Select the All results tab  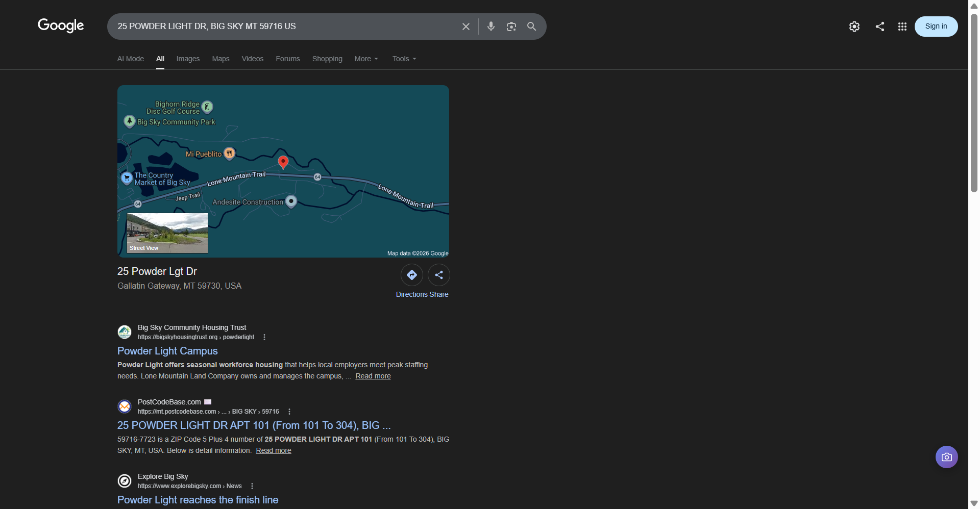point(160,59)
